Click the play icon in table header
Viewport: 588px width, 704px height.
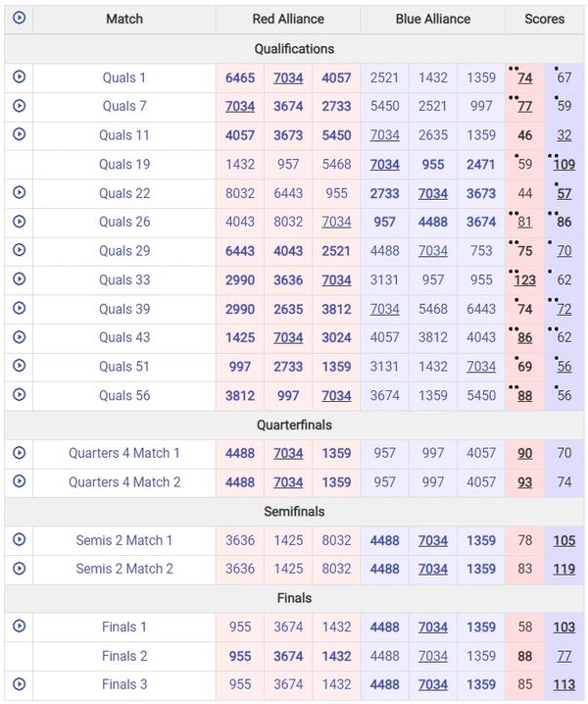[x=19, y=19]
